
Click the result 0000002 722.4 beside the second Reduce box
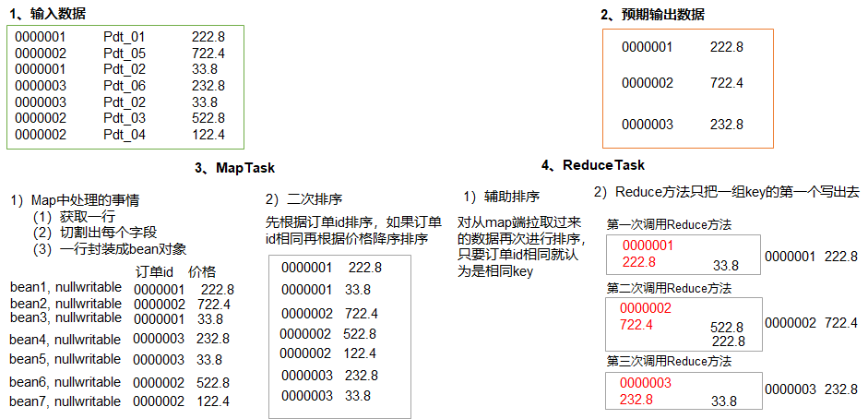tap(812, 323)
